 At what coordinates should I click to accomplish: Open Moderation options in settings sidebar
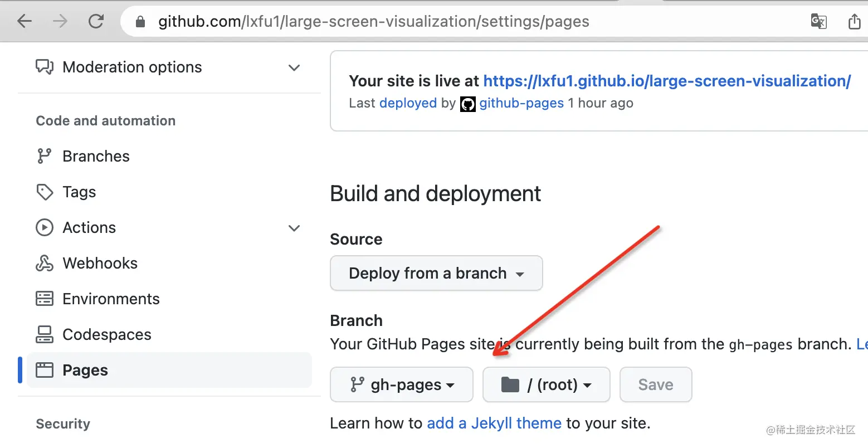point(169,67)
